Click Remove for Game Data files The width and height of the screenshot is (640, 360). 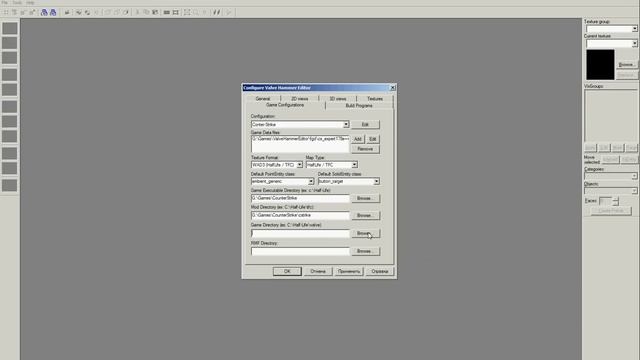pyautogui.click(x=365, y=149)
